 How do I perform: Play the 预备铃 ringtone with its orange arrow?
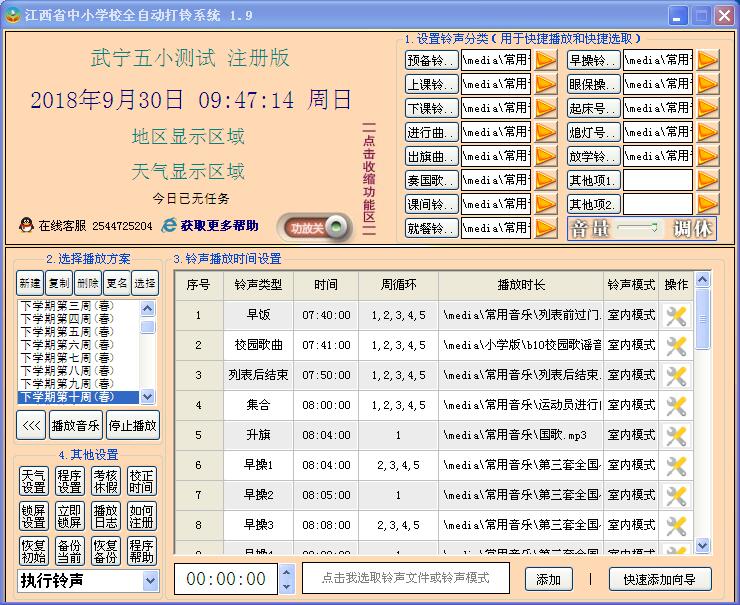546,59
